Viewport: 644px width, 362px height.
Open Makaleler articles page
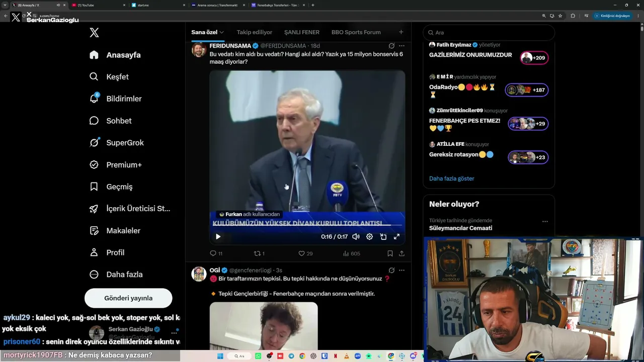[x=115, y=230]
